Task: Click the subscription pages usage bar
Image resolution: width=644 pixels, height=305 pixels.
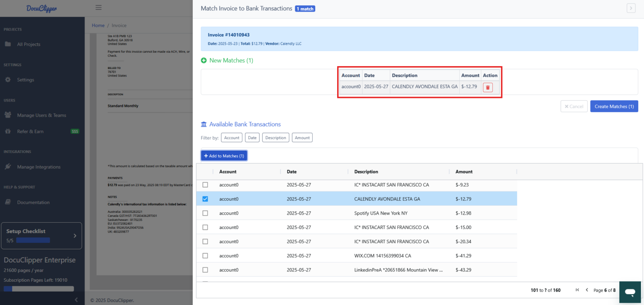Action: coord(38,289)
